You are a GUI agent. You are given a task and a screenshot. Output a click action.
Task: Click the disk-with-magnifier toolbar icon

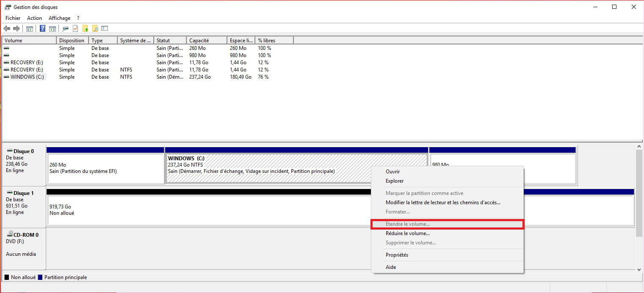[65, 29]
